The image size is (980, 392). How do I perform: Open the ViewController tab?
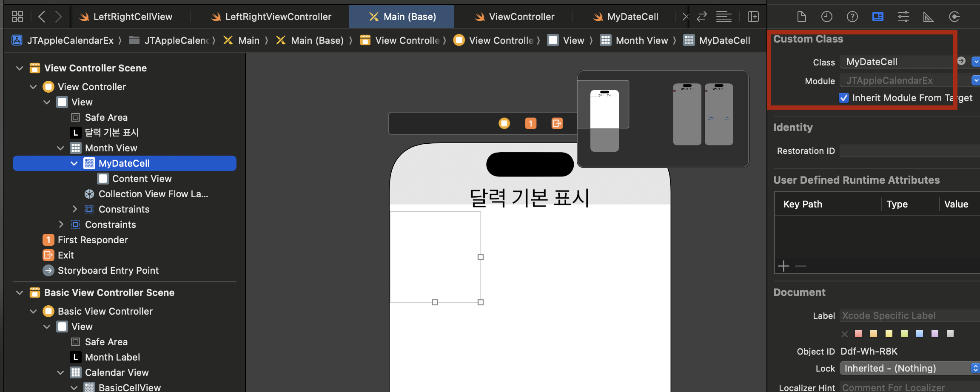coord(515,17)
